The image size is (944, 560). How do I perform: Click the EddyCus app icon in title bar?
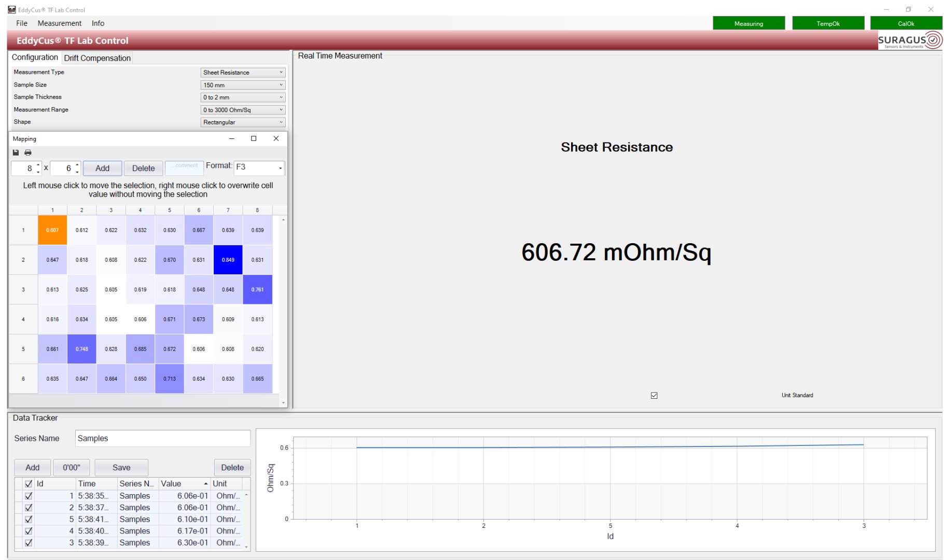[x=12, y=9]
